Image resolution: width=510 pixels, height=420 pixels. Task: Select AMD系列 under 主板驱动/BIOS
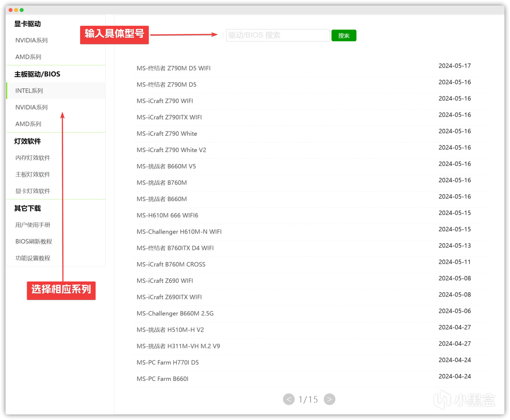(x=28, y=124)
